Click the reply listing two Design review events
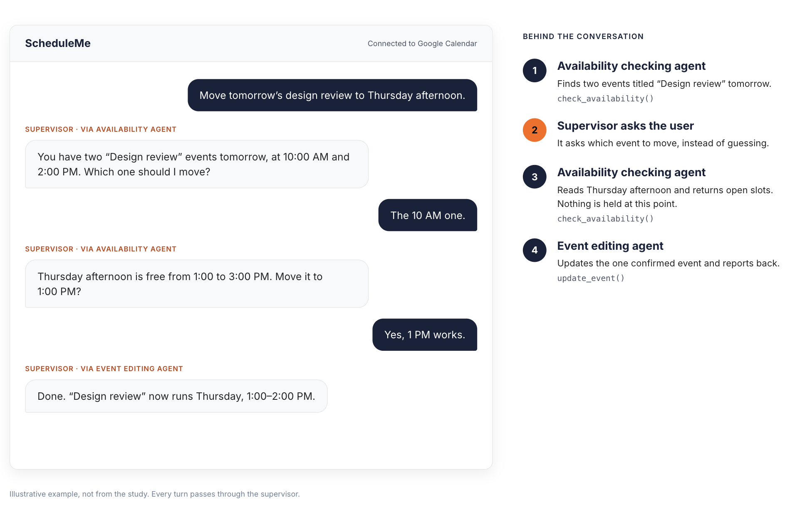Image resolution: width=812 pixels, height=512 pixels. pos(197,164)
